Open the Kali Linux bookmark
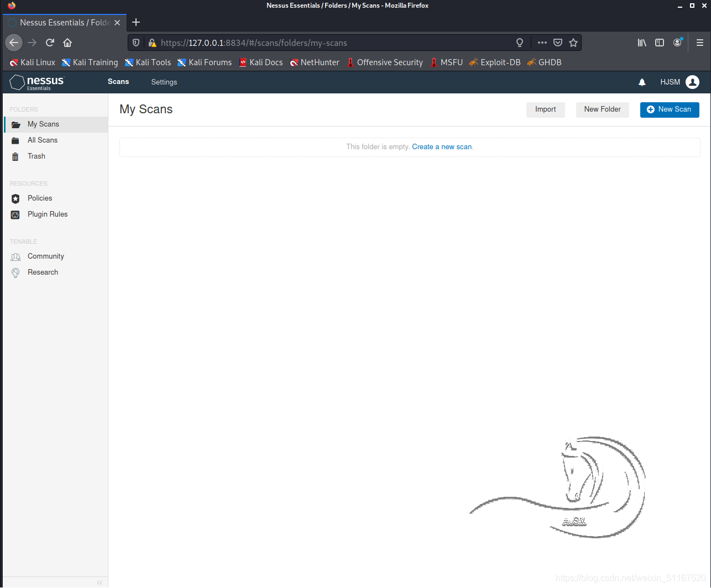The width and height of the screenshot is (711, 588). pyautogui.click(x=33, y=62)
